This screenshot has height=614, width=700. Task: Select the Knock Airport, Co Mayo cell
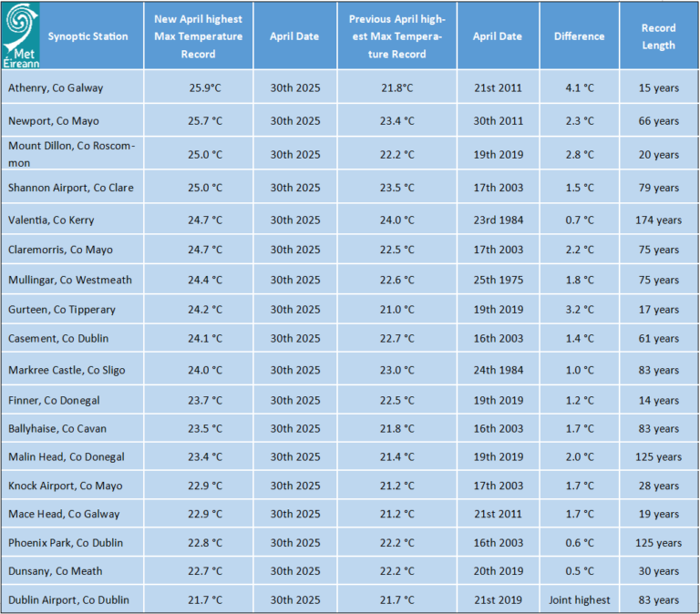tap(72, 485)
